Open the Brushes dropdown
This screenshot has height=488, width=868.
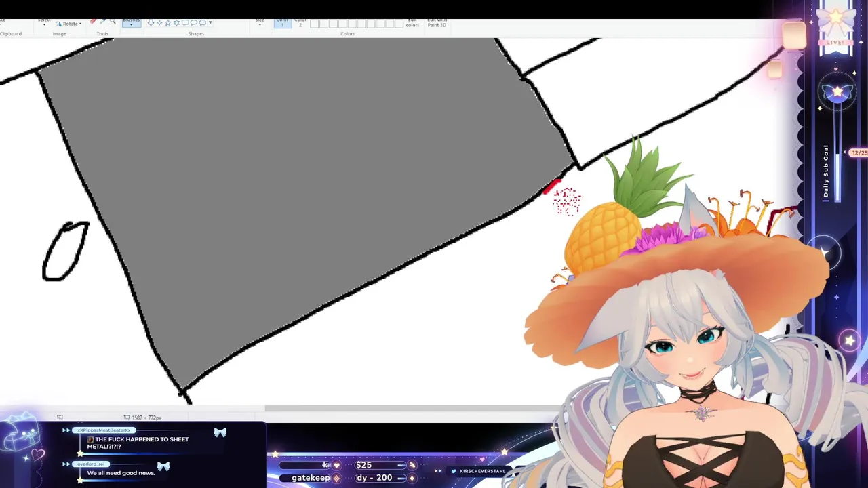(x=132, y=22)
